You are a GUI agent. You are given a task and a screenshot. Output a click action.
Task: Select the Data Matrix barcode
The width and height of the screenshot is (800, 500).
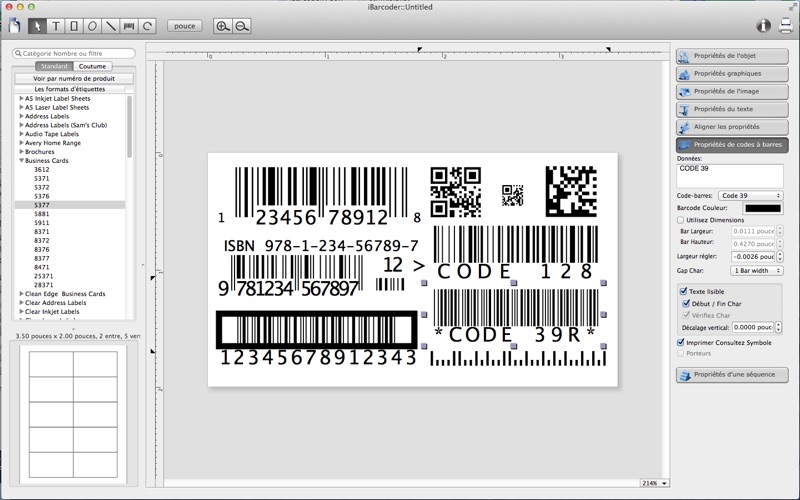[571, 191]
